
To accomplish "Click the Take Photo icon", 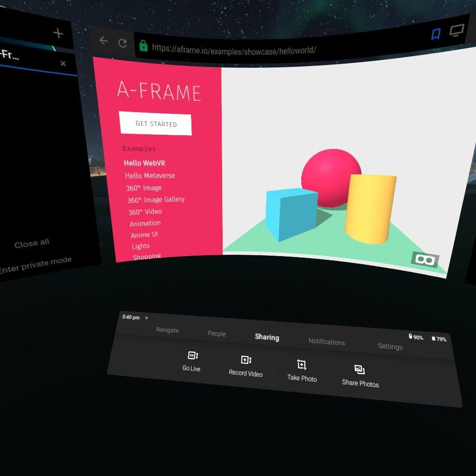I will click(x=301, y=364).
